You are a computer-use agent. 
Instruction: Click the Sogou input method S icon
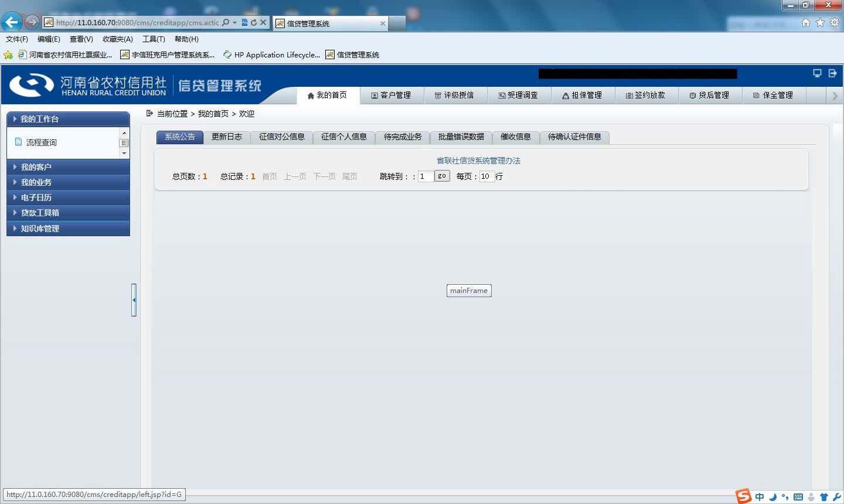click(x=744, y=496)
